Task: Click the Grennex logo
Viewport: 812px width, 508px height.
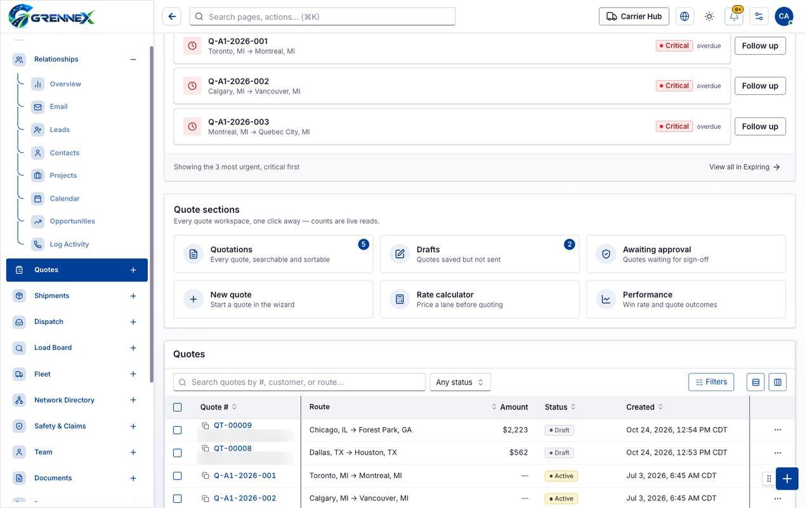Action: coord(51,17)
